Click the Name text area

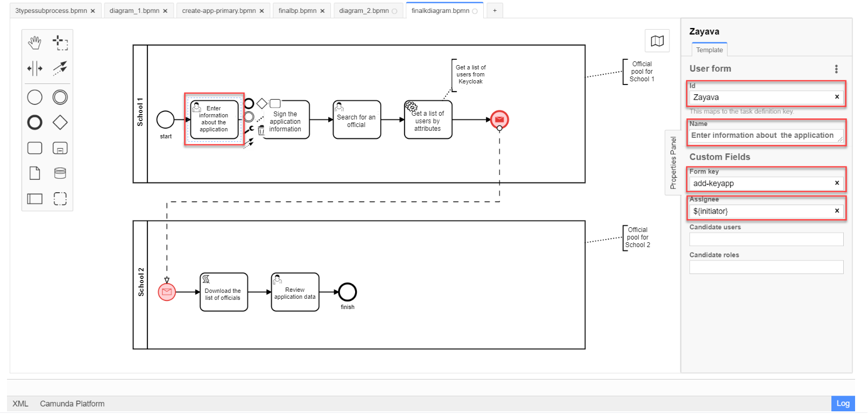[766, 136]
